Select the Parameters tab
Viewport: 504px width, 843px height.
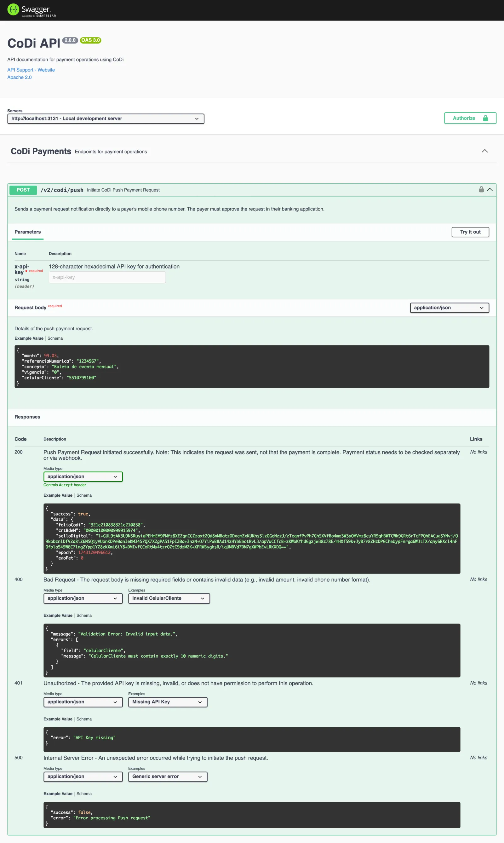click(27, 232)
